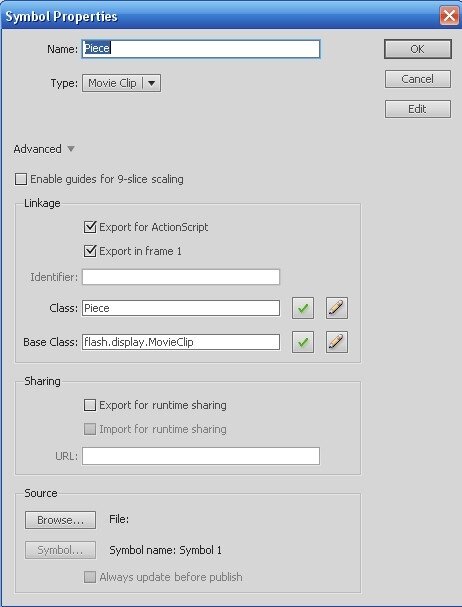Open the Type Movie Clip dropdown
This screenshot has width=462, height=607.
[x=121, y=83]
